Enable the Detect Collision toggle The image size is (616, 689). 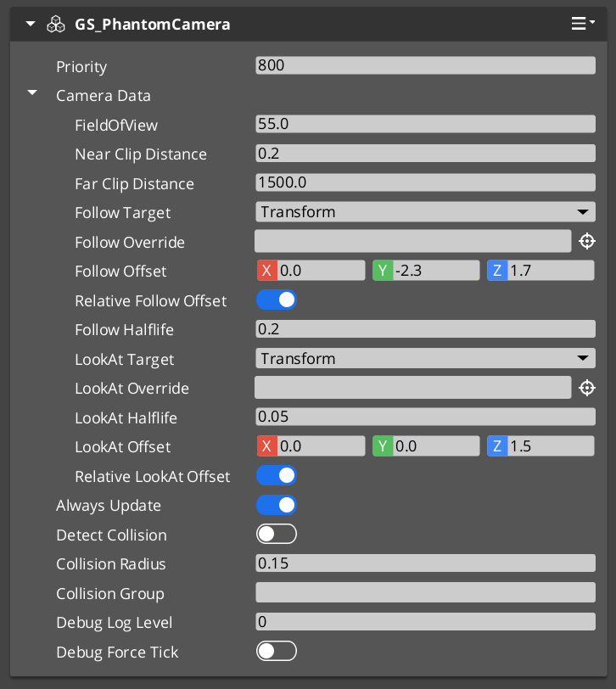point(276,534)
